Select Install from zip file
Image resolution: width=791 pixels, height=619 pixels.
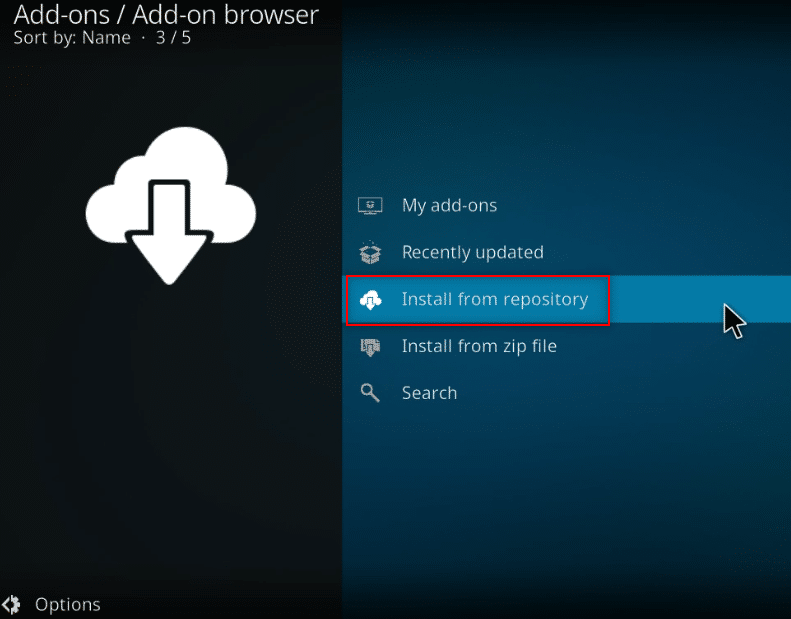pyautogui.click(x=566, y=346)
